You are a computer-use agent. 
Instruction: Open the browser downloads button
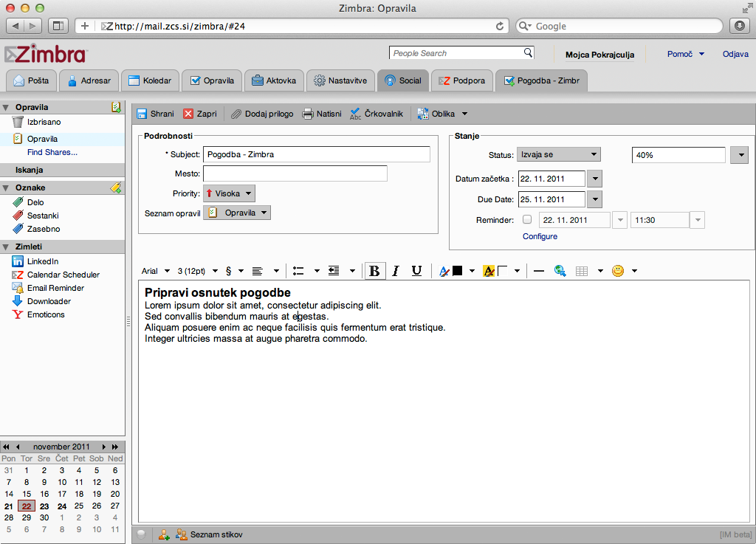[x=740, y=26]
